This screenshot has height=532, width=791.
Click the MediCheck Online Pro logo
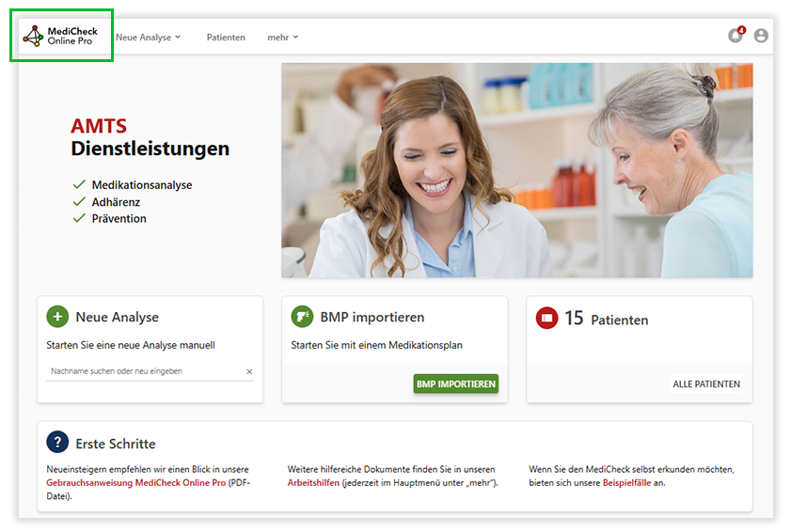tap(60, 37)
